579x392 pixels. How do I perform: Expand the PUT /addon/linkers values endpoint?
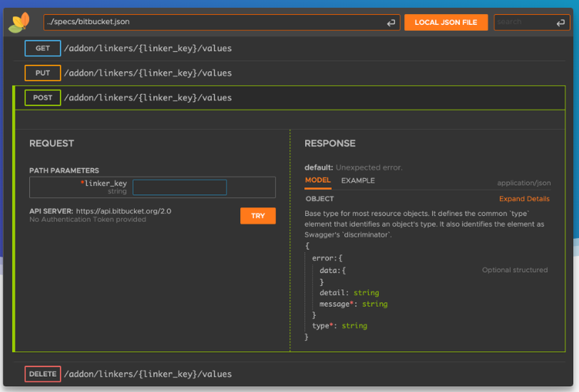coord(289,73)
